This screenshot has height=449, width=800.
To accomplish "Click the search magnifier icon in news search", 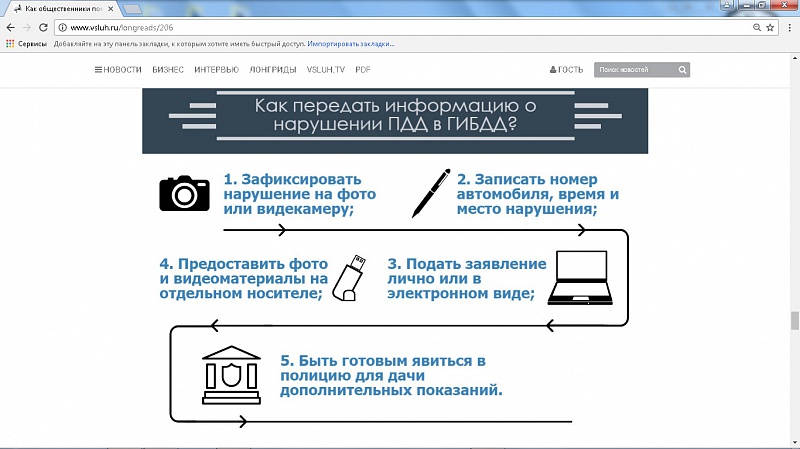I will click(x=682, y=70).
